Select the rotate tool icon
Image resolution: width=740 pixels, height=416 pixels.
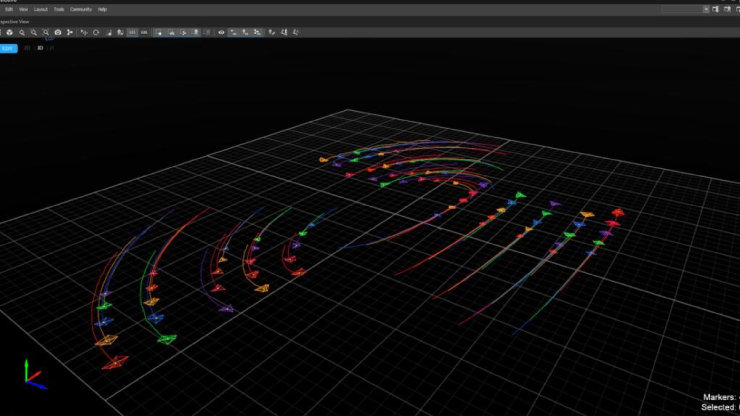coord(96,32)
